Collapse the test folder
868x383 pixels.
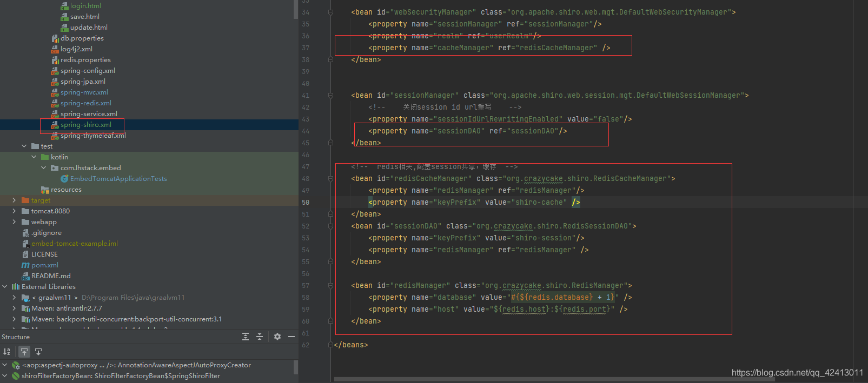pos(24,146)
